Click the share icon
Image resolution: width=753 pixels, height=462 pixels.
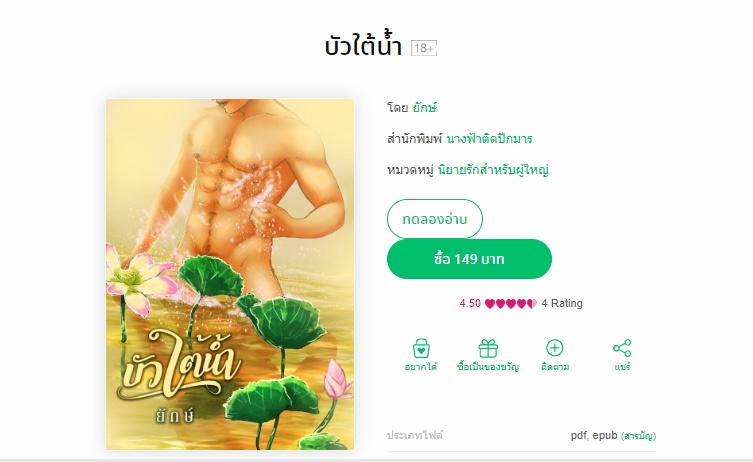click(622, 348)
